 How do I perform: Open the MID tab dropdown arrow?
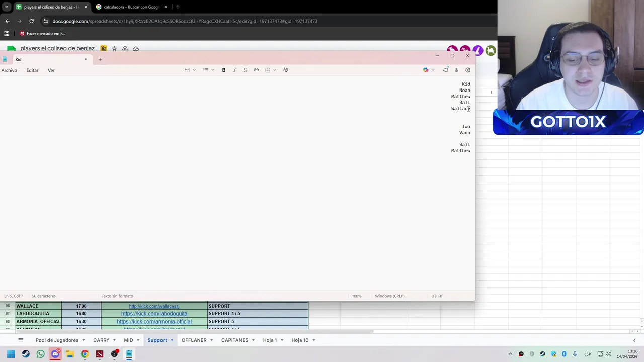tap(138, 340)
